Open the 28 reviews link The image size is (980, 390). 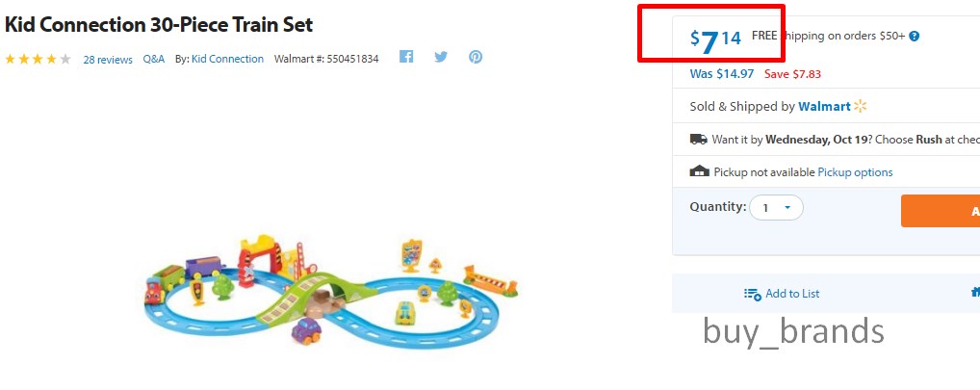[108, 60]
